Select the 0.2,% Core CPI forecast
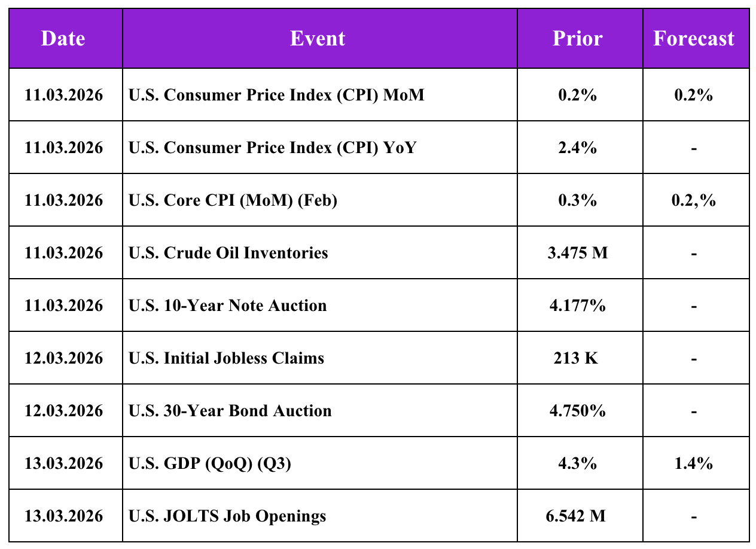The height and width of the screenshot is (549, 756). 694,200
